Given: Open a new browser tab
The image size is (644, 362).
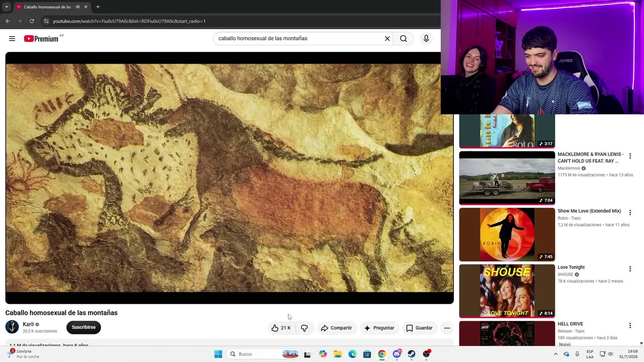Looking at the screenshot, I should 98,7.
